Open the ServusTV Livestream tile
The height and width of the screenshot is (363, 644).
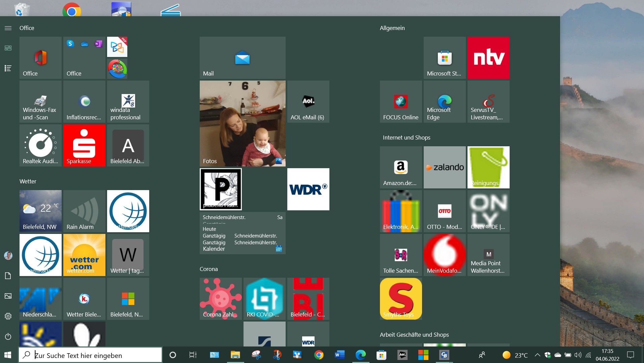click(488, 101)
